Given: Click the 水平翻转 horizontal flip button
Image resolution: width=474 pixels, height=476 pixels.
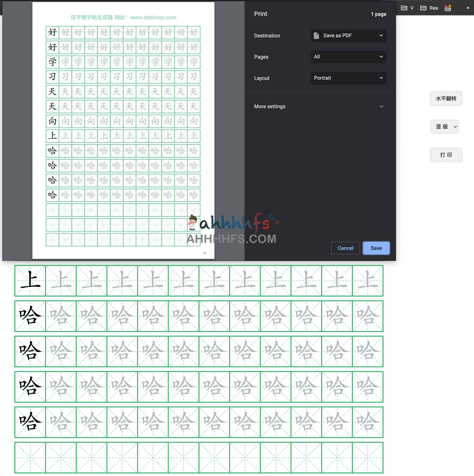Looking at the screenshot, I should [x=446, y=99].
